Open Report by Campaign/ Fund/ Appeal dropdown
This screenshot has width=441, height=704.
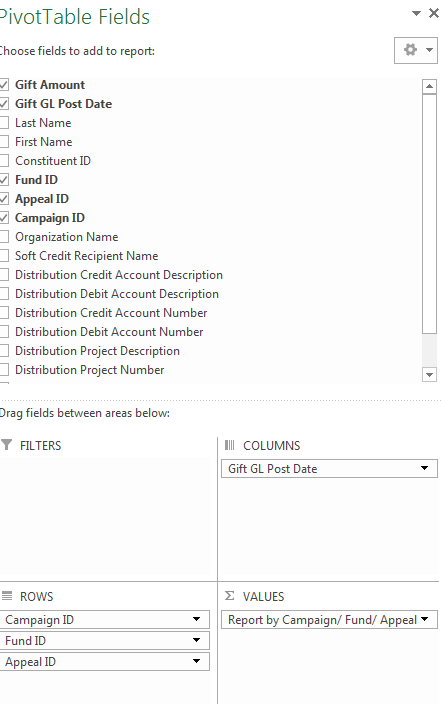coord(424,619)
